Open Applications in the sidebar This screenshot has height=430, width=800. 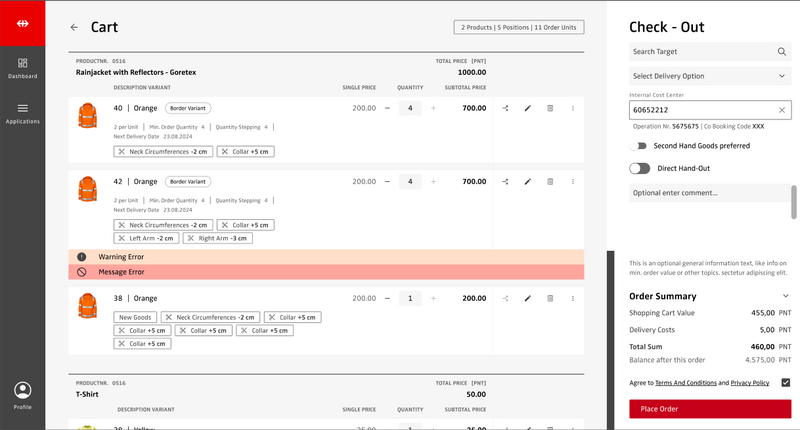click(22, 113)
